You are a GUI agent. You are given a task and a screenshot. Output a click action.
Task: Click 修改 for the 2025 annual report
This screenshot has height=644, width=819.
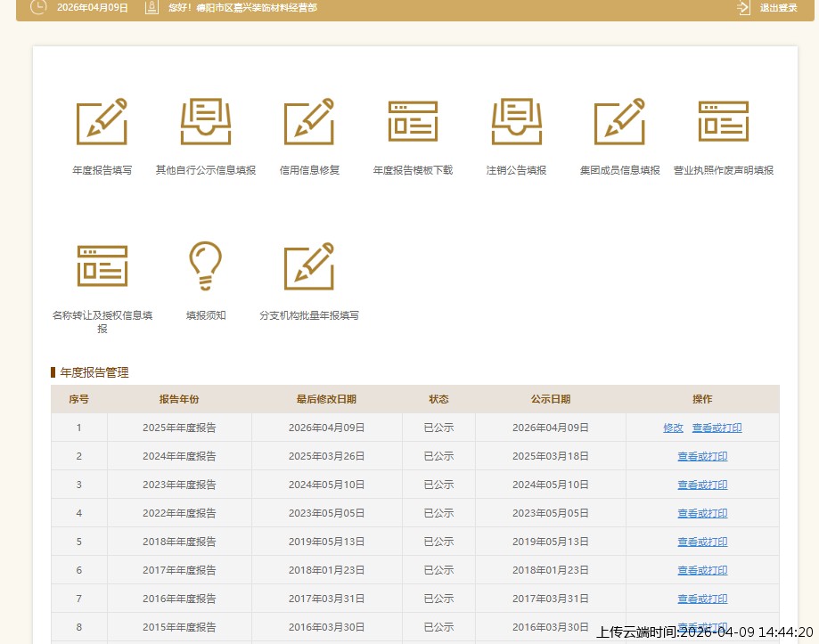point(673,428)
